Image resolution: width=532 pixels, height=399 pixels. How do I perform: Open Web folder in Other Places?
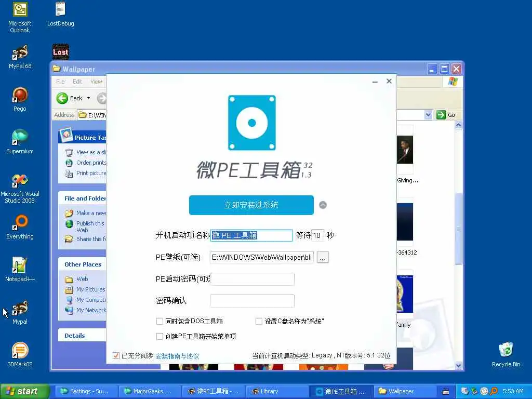(x=82, y=279)
